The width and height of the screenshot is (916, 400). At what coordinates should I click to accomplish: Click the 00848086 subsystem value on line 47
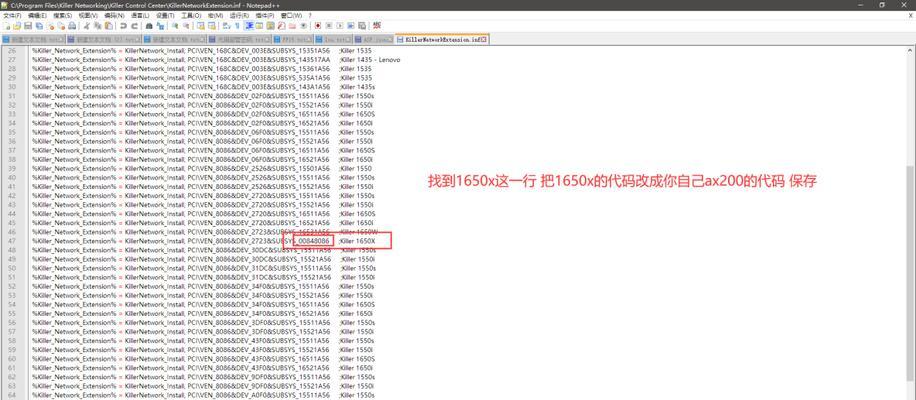coord(315,241)
